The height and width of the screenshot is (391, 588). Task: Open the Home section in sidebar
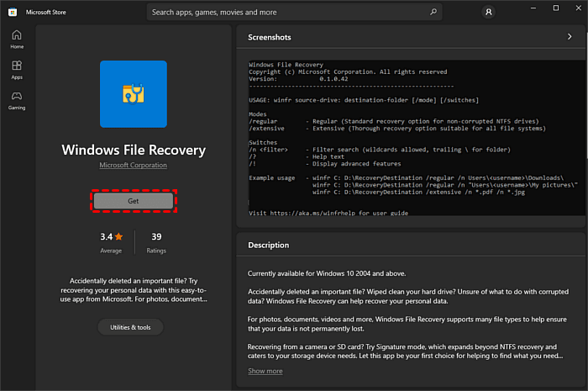pos(17,39)
